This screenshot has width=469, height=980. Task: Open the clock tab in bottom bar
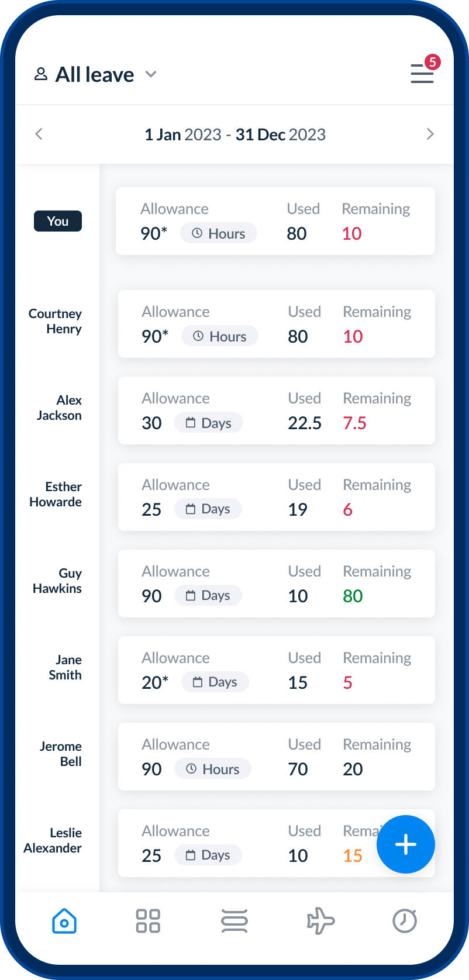[x=404, y=921]
